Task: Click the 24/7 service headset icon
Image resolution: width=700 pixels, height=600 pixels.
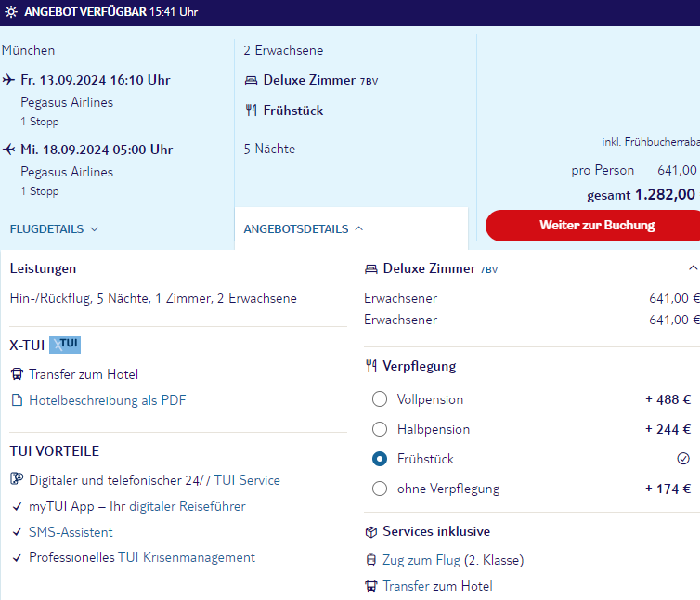Action: point(17,479)
